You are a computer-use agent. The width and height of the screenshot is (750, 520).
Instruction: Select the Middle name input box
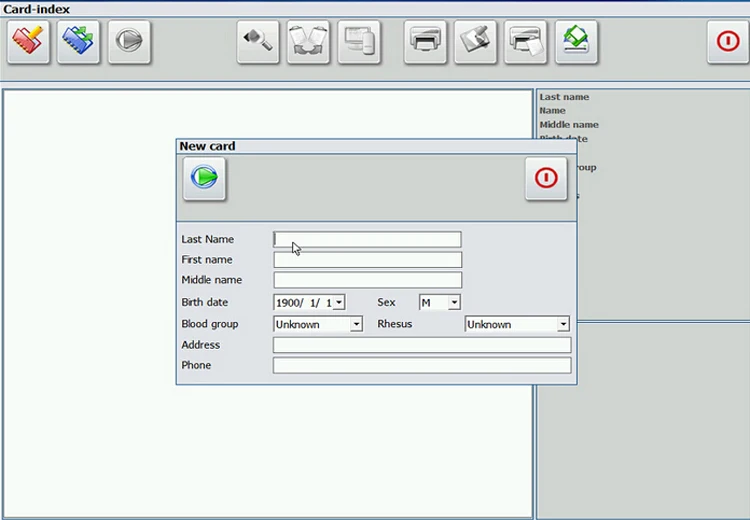pos(367,280)
